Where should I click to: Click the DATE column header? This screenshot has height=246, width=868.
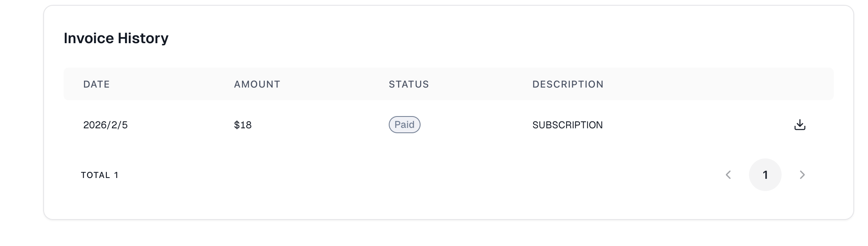[x=97, y=84]
